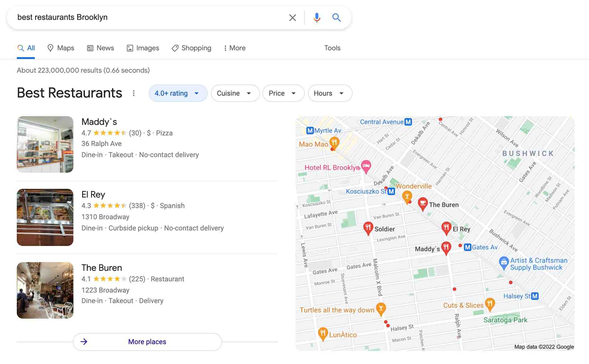
Task: Expand the Hours filter dropdown
Action: (330, 93)
